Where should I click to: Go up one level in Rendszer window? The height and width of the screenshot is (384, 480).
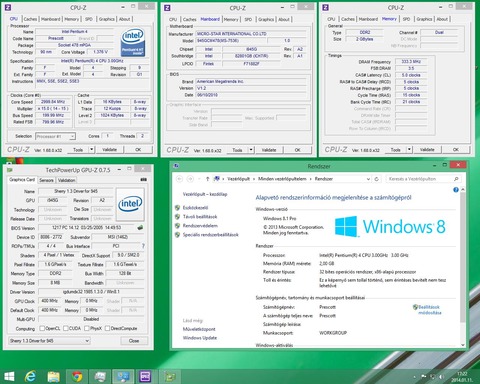[207, 179]
